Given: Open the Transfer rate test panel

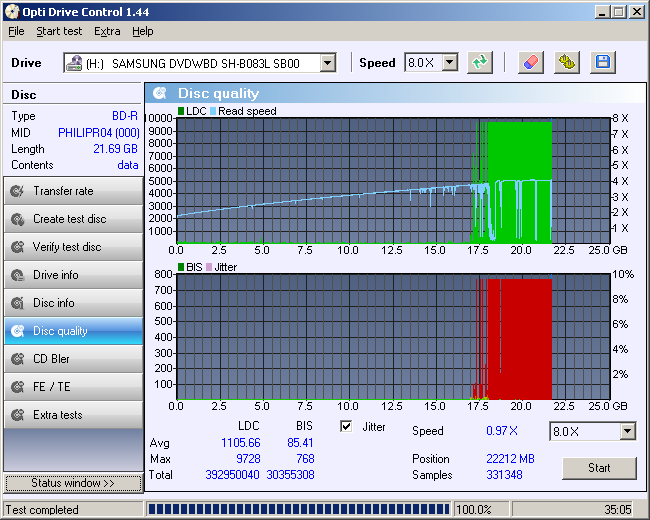Looking at the screenshot, I should (x=73, y=191).
